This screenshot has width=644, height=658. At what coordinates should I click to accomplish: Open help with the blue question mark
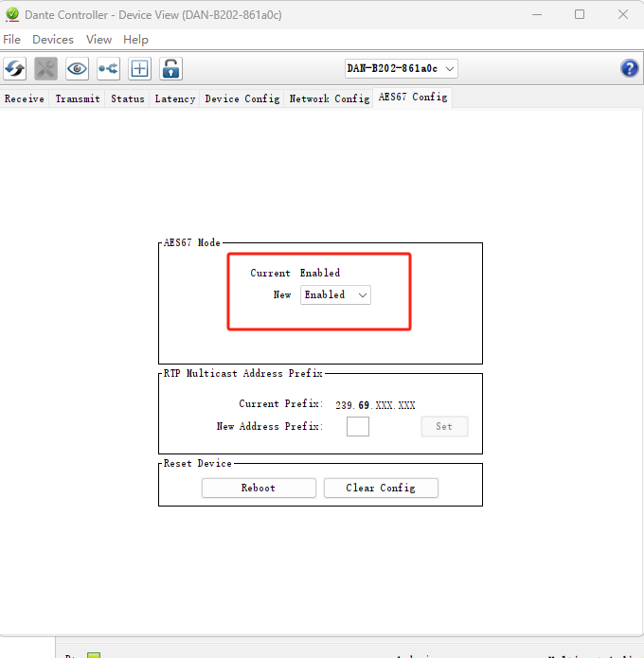coord(629,68)
